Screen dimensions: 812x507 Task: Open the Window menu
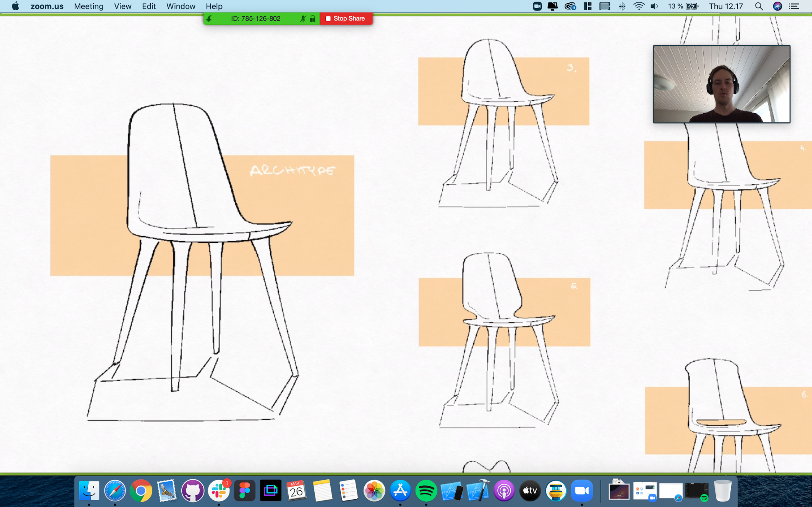(x=181, y=6)
